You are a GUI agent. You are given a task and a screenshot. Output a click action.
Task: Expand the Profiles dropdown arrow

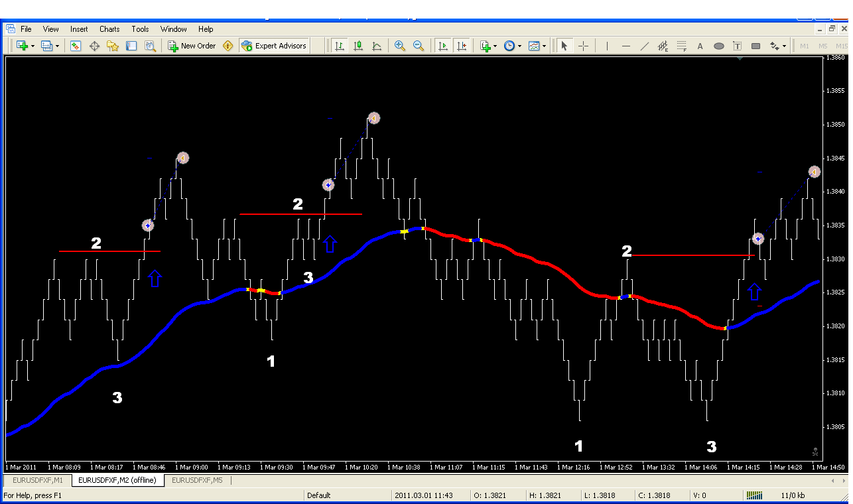point(57,46)
